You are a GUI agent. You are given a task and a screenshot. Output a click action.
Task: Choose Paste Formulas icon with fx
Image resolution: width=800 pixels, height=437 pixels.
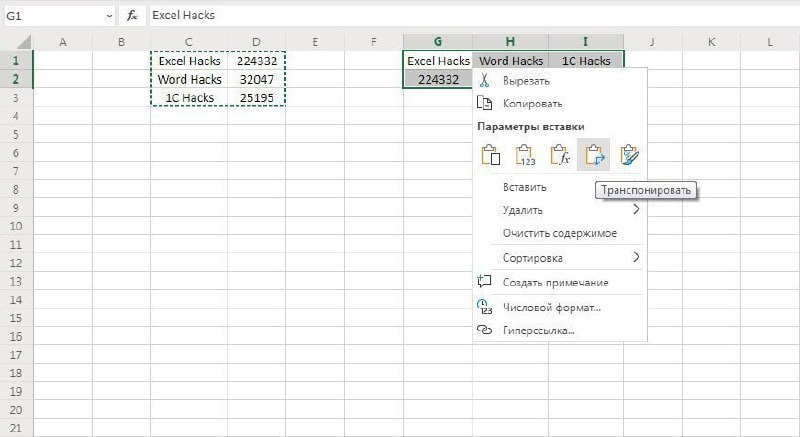(x=560, y=155)
